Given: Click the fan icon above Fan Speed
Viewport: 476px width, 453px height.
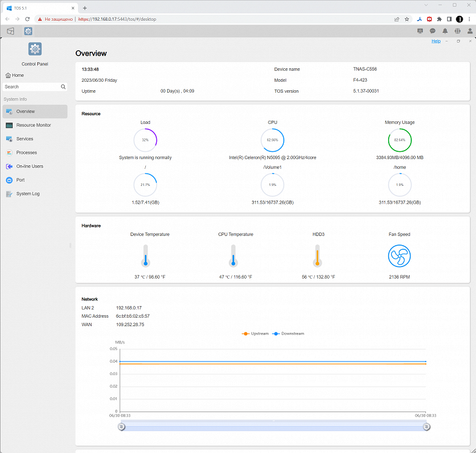Looking at the screenshot, I should [399, 256].
